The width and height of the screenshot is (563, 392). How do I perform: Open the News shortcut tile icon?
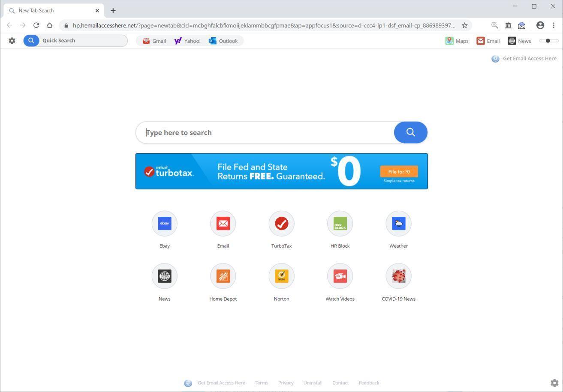tap(165, 276)
